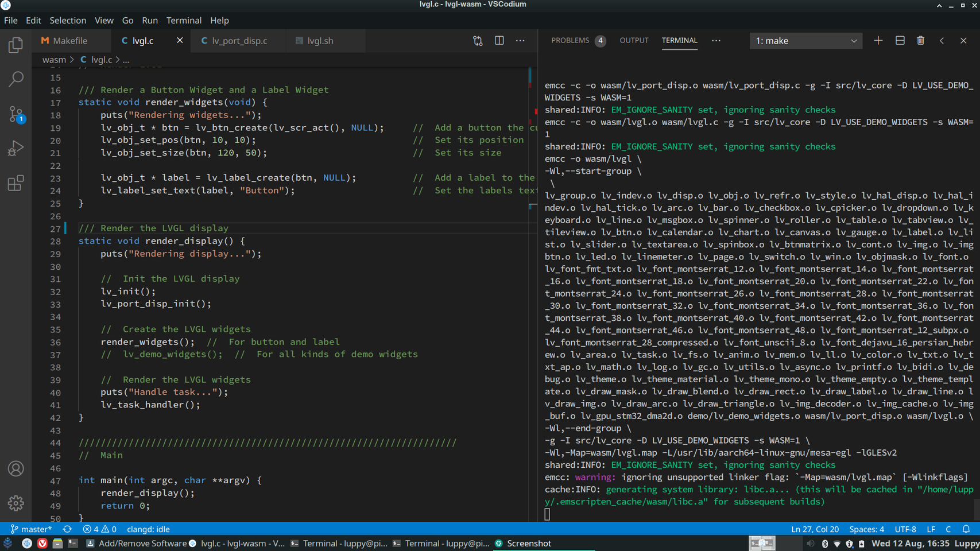Toggle the split terminal panel icon
980x551 pixels.
click(900, 41)
